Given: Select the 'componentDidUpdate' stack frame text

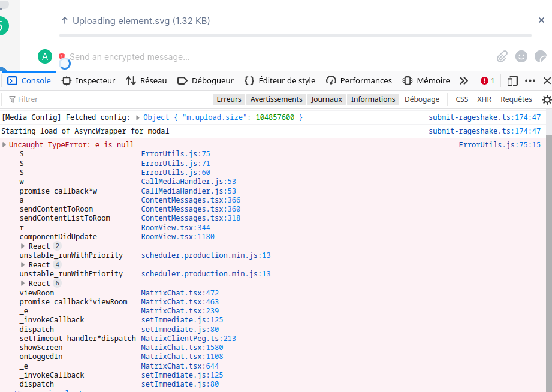Looking at the screenshot, I should [58, 237].
